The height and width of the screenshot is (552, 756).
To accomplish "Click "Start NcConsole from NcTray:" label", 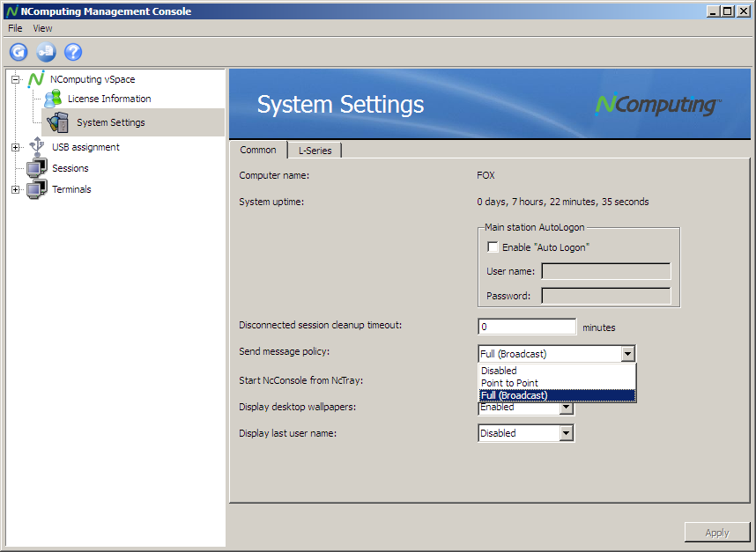I will [x=300, y=380].
